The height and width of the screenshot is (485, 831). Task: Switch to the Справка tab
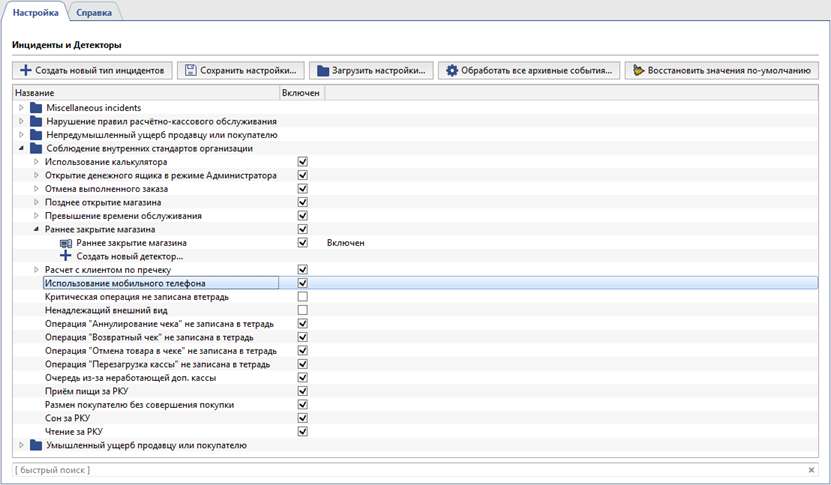click(x=93, y=12)
